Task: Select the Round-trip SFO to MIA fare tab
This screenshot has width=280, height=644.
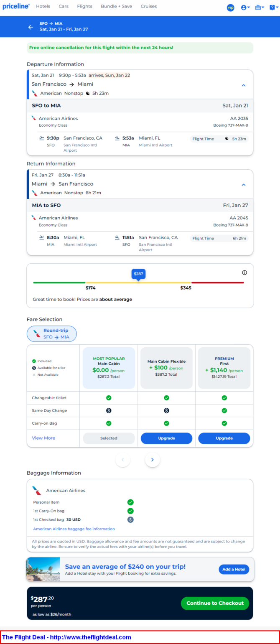Action: pos(52,334)
